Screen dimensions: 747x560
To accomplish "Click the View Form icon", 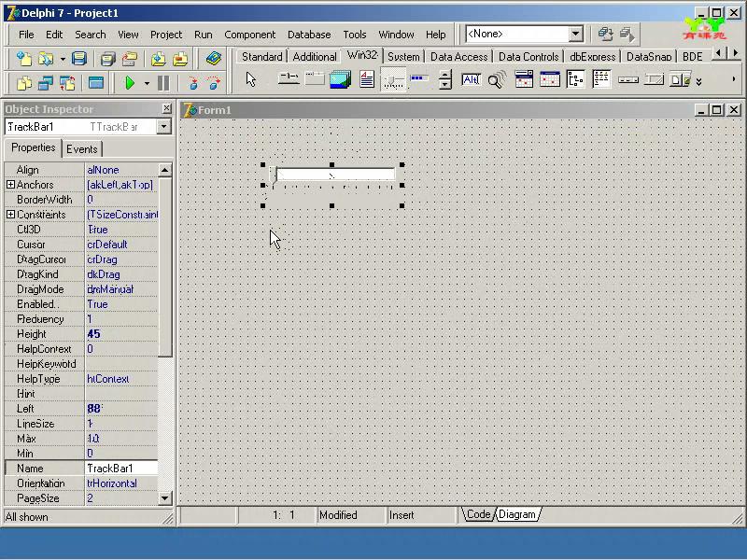I will [46, 83].
